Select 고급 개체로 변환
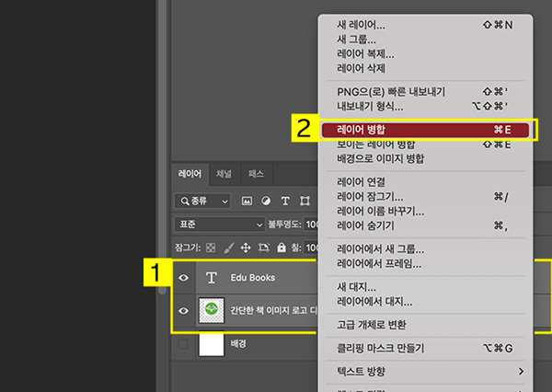Image resolution: width=552 pixels, height=392 pixels. pyautogui.click(x=425, y=325)
